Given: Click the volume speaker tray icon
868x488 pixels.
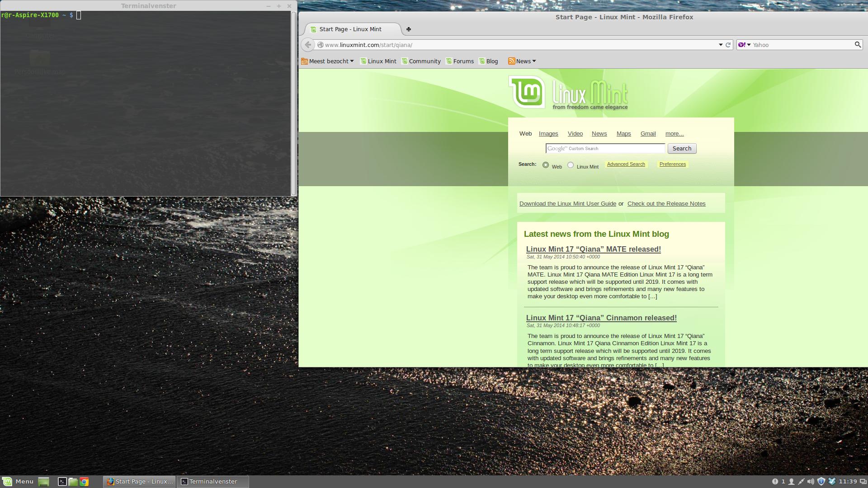Looking at the screenshot, I should (x=811, y=482).
